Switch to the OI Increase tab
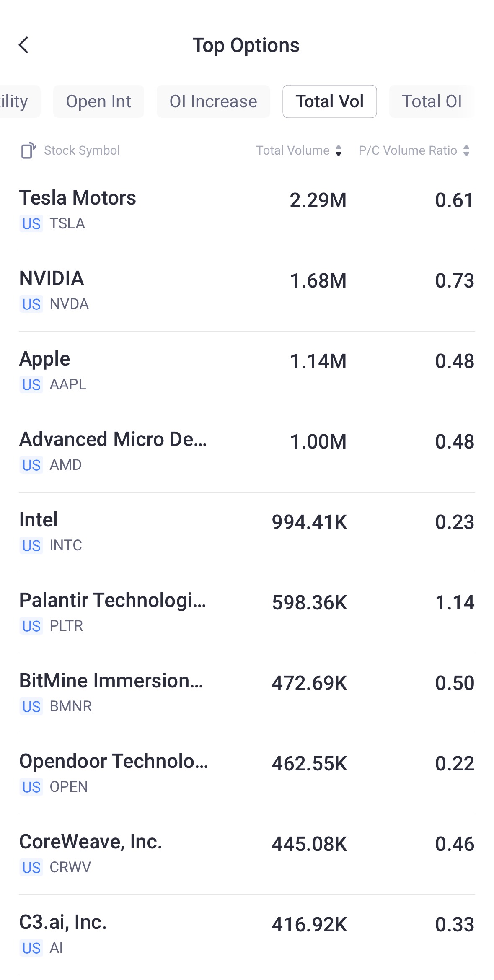494x980 pixels. point(213,101)
